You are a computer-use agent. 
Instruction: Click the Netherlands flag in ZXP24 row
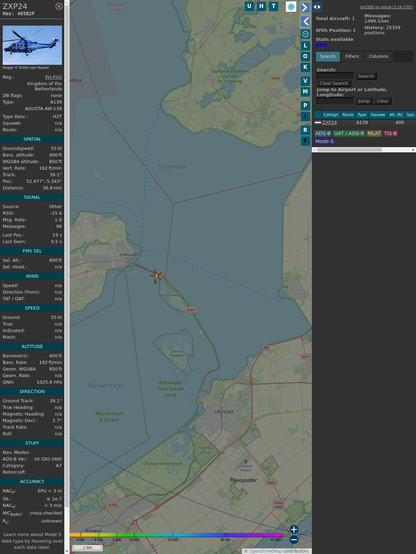[x=318, y=123]
